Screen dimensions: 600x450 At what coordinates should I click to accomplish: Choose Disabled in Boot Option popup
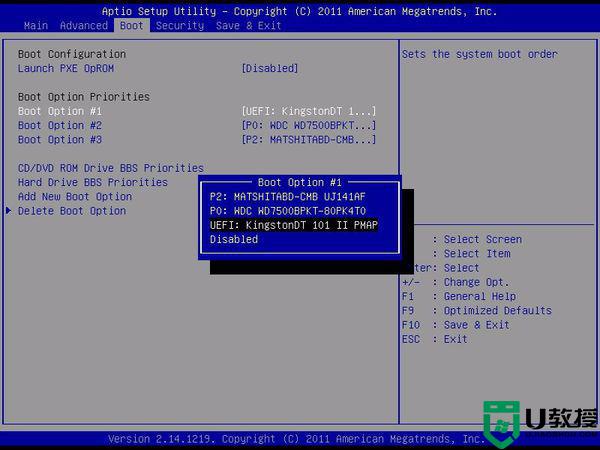click(x=234, y=240)
